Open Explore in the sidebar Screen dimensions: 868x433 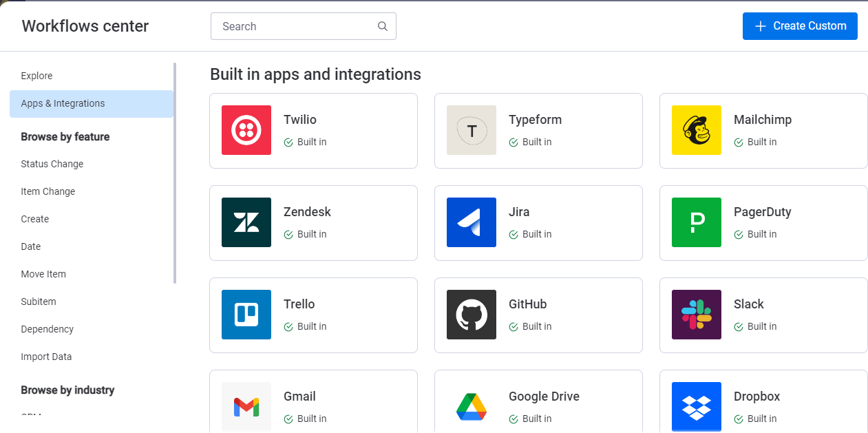coord(36,76)
